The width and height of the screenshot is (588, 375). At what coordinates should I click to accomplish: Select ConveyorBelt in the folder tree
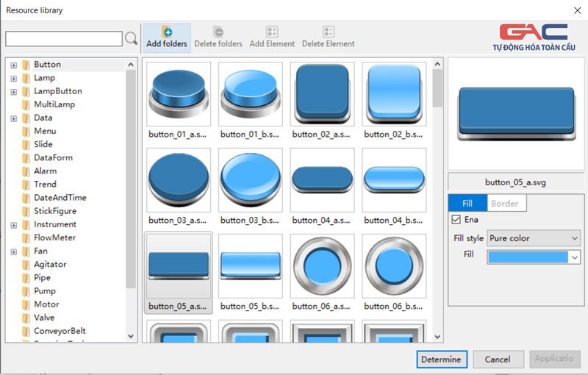[x=60, y=331]
